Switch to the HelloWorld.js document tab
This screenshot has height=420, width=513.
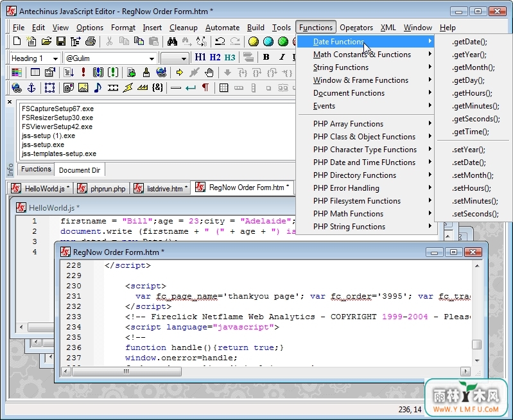(x=40, y=189)
